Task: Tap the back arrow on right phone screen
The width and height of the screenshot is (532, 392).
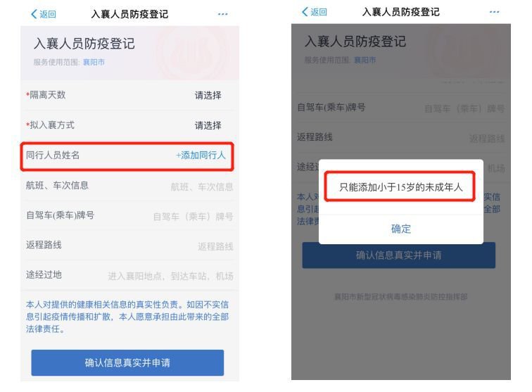Action: click(x=305, y=12)
